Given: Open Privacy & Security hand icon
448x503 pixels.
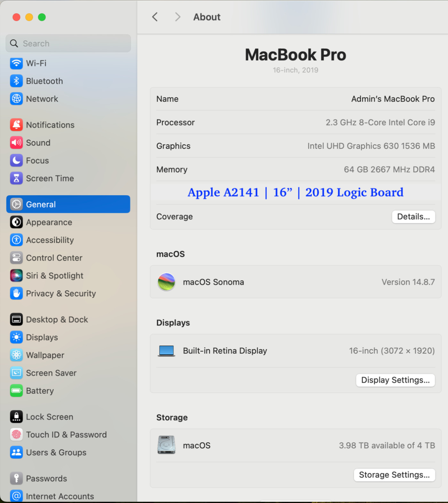Looking at the screenshot, I should [x=16, y=293].
